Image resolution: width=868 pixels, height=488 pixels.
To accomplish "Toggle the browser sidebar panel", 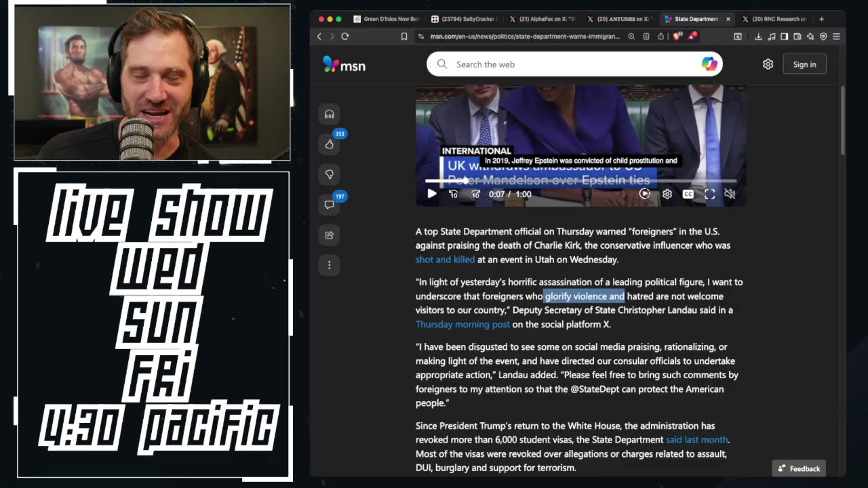I will pyautogui.click(x=784, y=37).
